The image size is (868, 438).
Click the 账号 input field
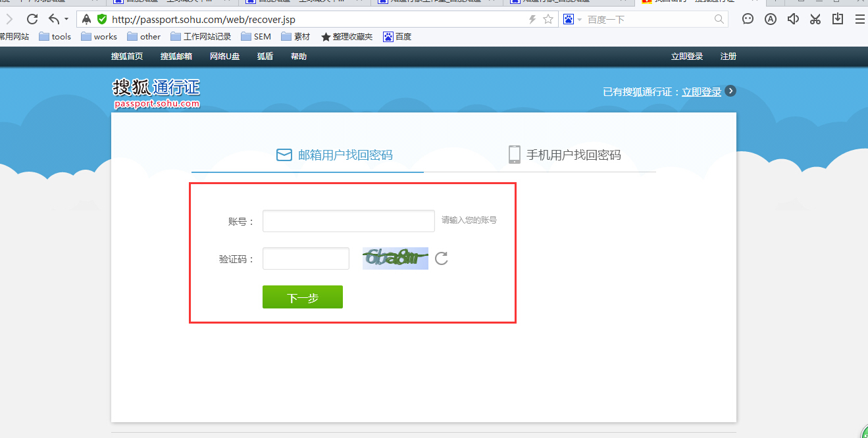point(349,221)
